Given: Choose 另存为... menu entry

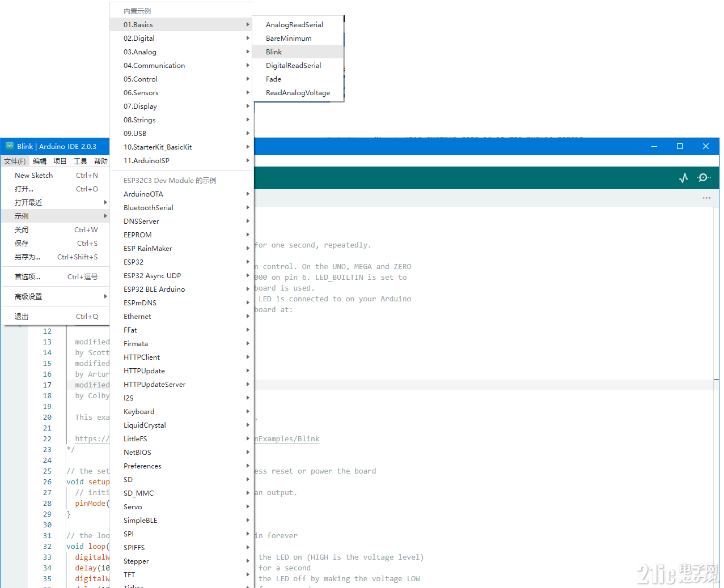Looking at the screenshot, I should pyautogui.click(x=56, y=257).
